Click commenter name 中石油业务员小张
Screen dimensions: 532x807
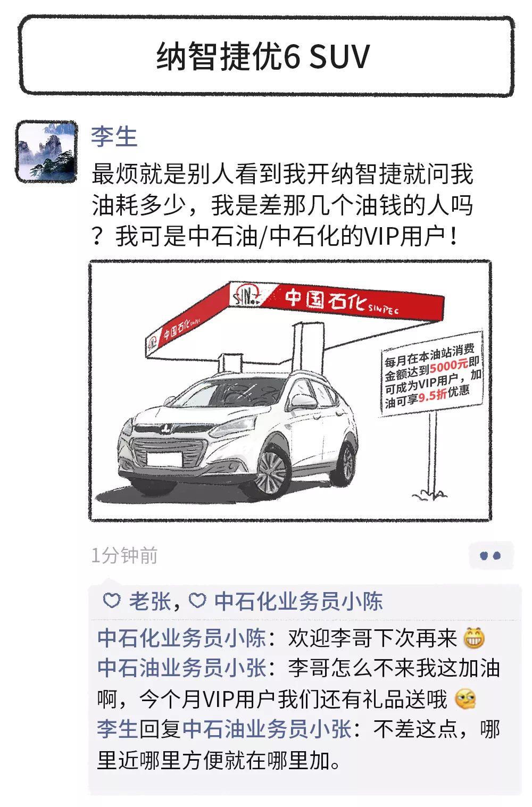pos(181,668)
